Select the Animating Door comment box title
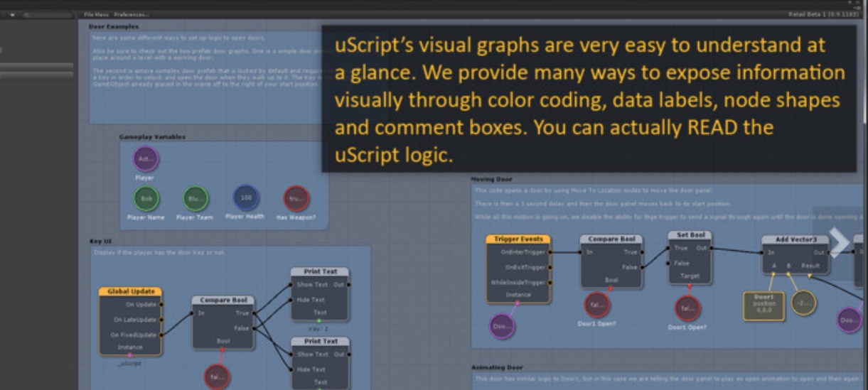 (497, 367)
